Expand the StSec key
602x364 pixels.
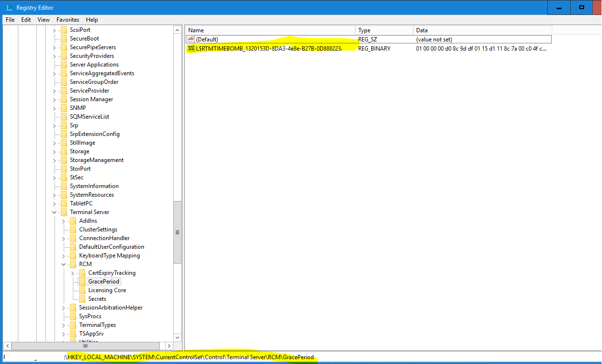54,177
